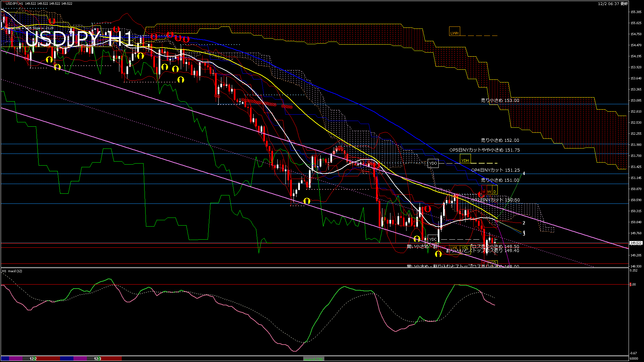The image size is (644, 362).
Task: Click the 'OP2日NYカット 150.50' label
Action: coord(495,200)
